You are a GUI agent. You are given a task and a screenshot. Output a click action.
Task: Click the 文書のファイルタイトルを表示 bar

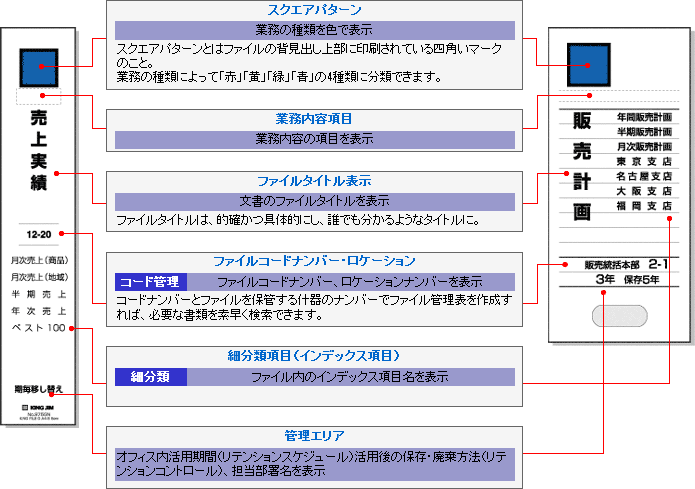pos(315,201)
